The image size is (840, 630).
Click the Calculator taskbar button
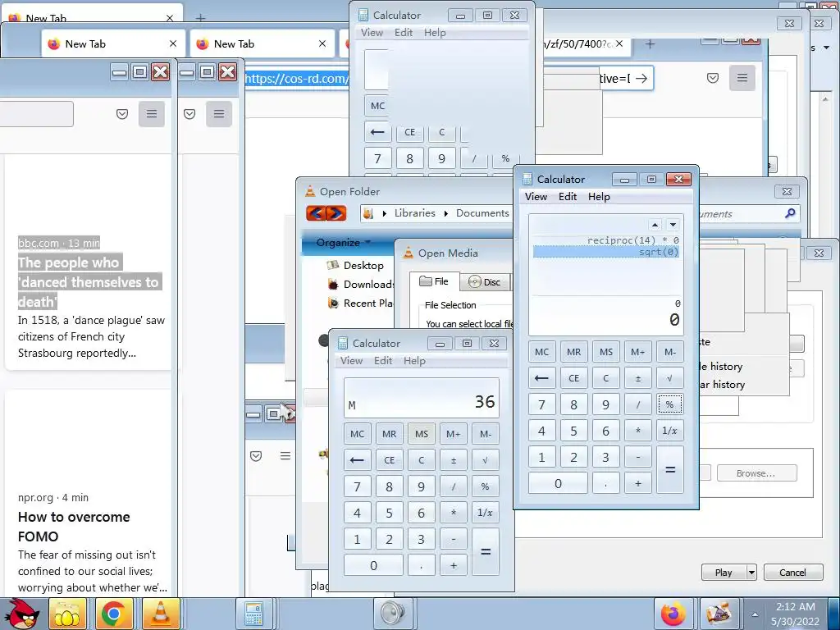(x=254, y=614)
